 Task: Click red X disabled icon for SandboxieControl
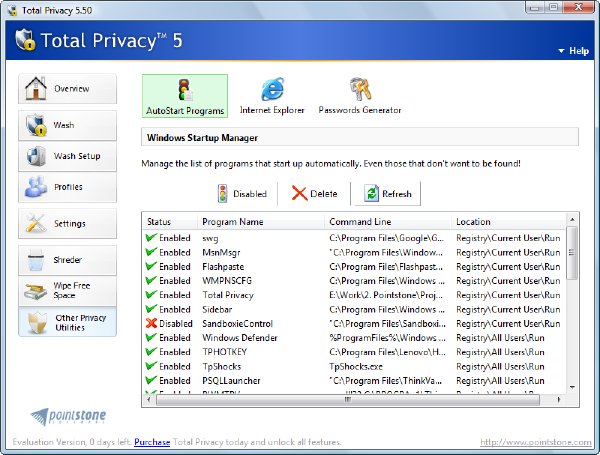(x=151, y=323)
